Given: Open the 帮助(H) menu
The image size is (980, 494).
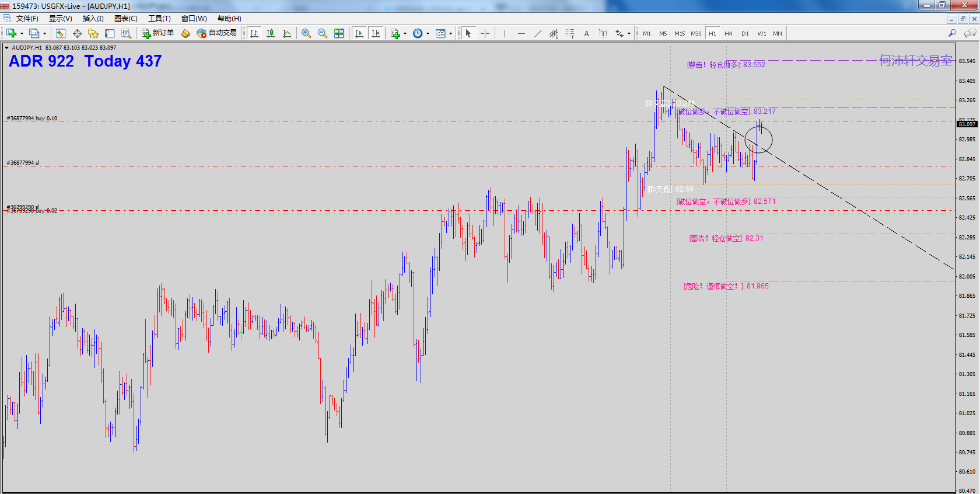Looking at the screenshot, I should point(229,19).
